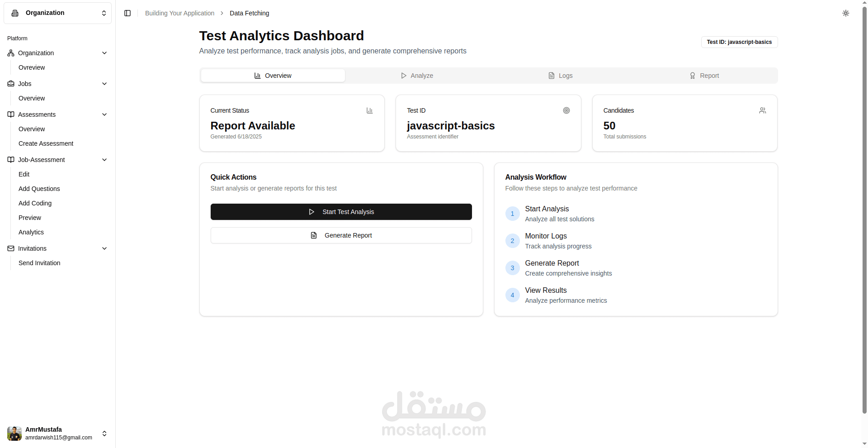Open Overview under Jobs

pos(32,98)
